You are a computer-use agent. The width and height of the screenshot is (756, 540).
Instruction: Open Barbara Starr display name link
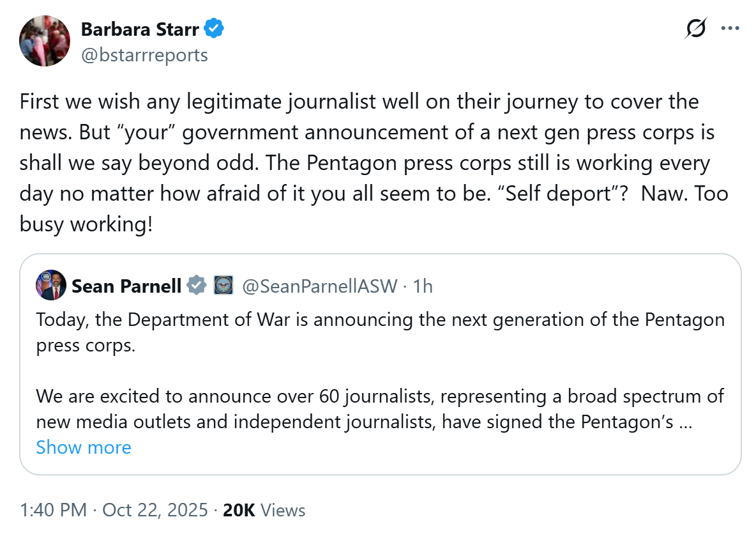(140, 29)
